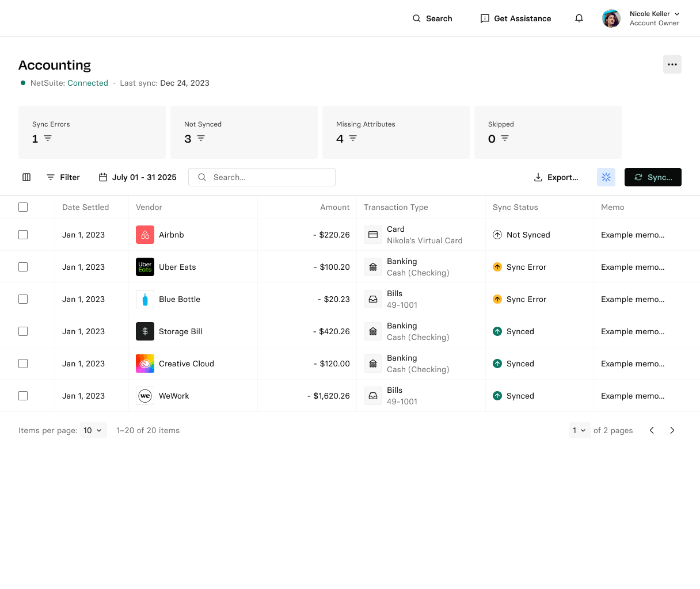700x589 pixels.
Task: Click the Synced status icon for WeWork
Action: pos(497,396)
